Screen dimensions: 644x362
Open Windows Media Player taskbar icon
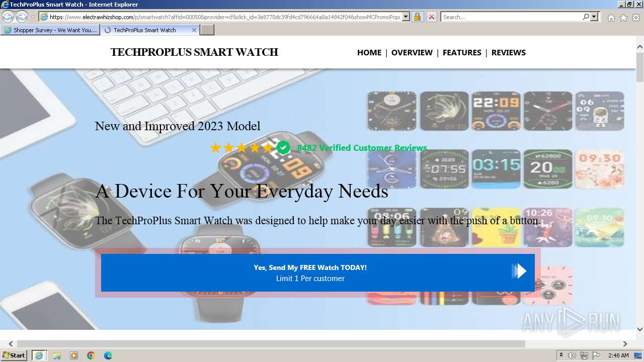(74, 355)
